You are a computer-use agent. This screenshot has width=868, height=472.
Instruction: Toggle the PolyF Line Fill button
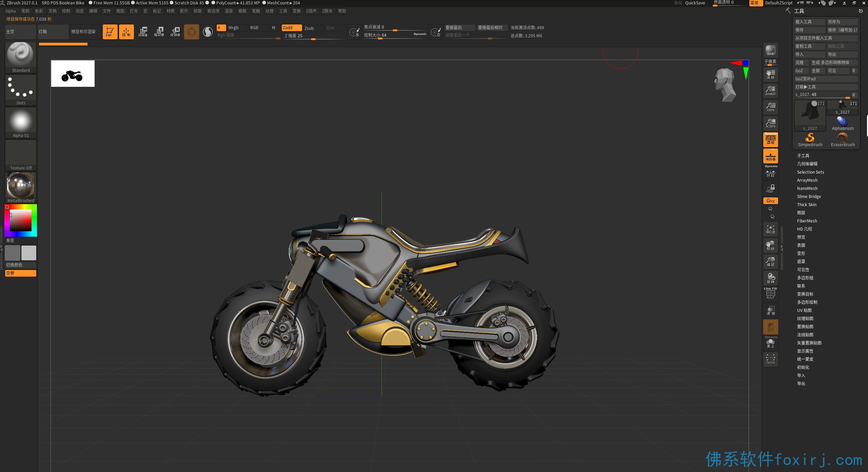770,294
